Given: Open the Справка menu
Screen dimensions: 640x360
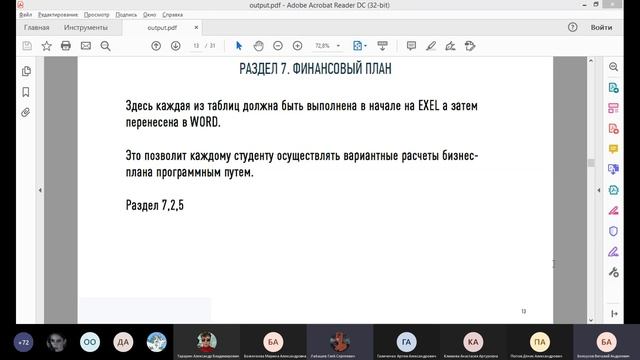Looking at the screenshot, I should pos(173,15).
